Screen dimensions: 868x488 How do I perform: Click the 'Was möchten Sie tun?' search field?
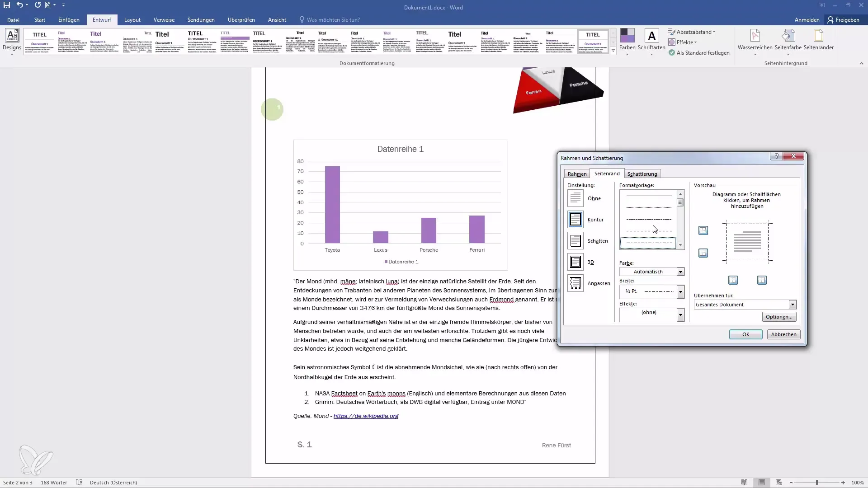point(333,20)
